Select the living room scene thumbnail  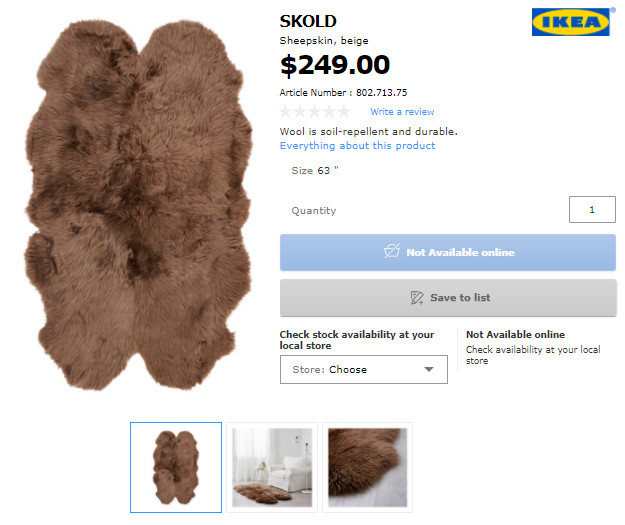(272, 467)
